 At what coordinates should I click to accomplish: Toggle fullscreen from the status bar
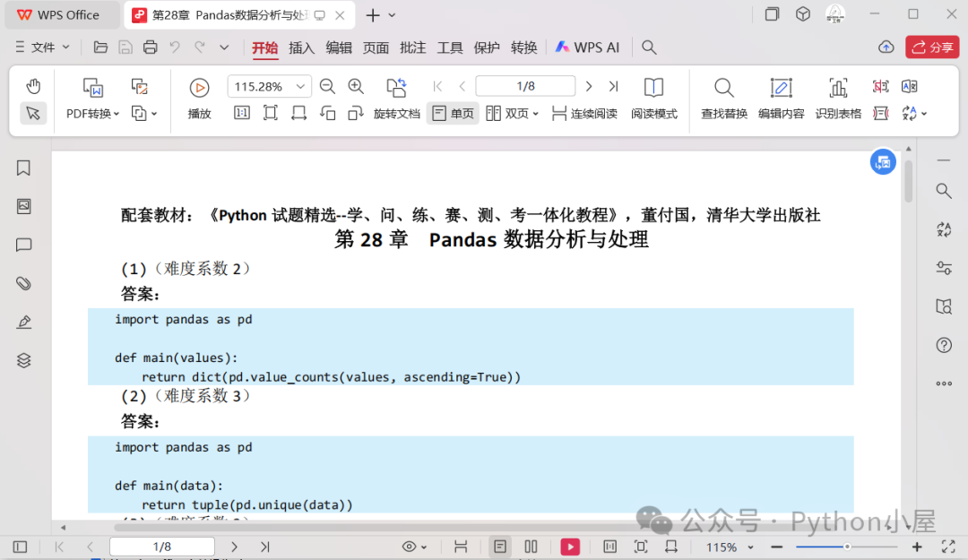948,547
